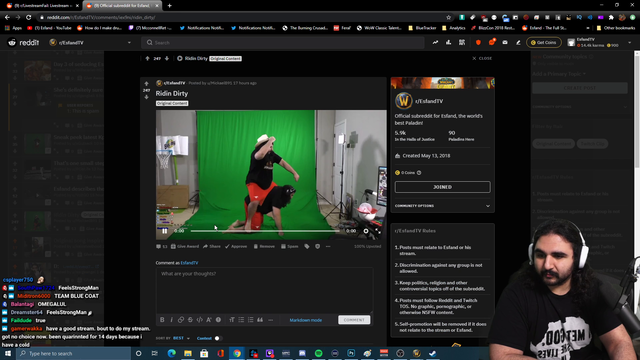Toggle bold in comment editor

(x=162, y=320)
